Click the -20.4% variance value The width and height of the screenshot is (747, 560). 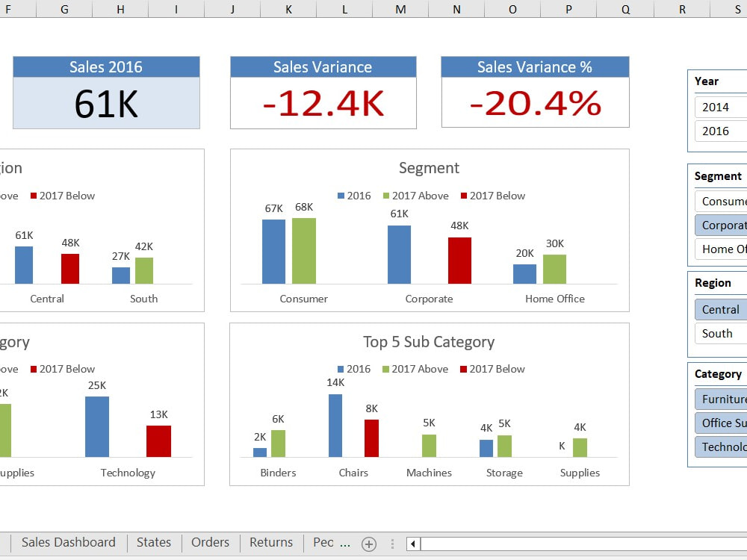535,103
